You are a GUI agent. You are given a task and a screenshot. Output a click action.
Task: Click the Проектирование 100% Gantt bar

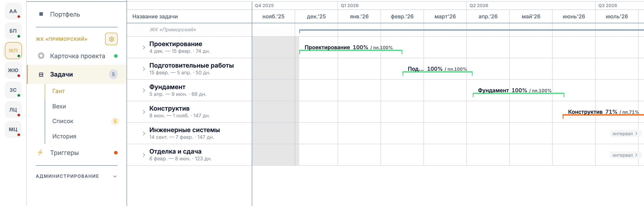pos(351,50)
